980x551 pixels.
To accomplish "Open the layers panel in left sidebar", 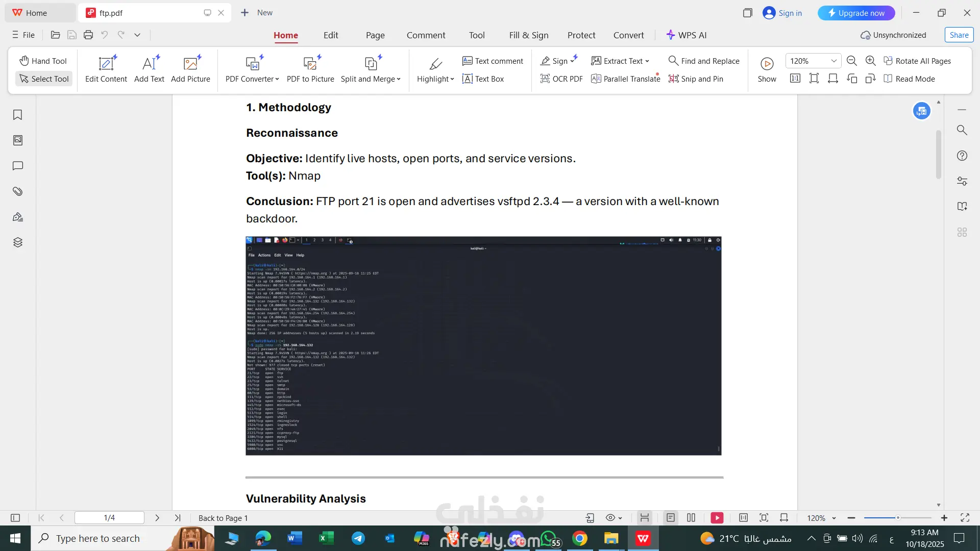I will click(17, 242).
